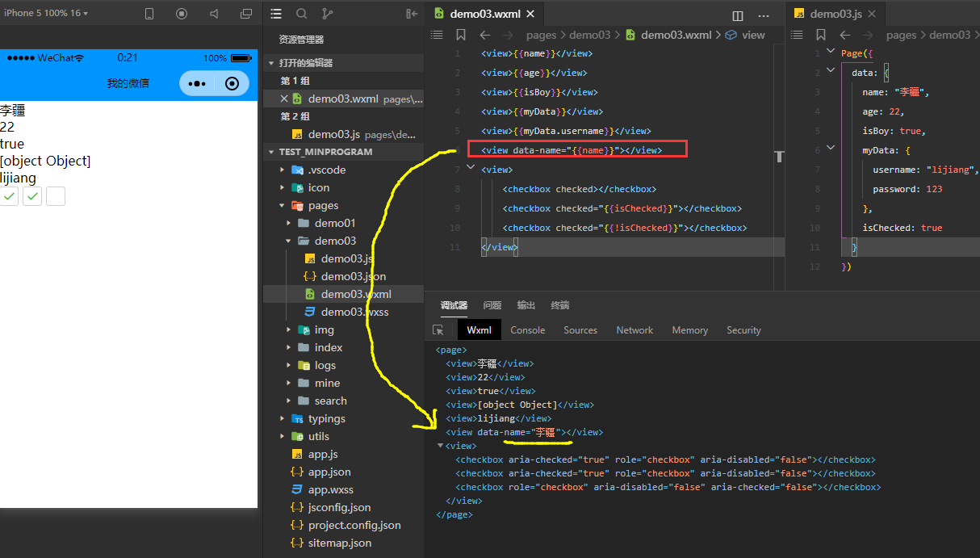The image size is (980, 558).
Task: Expand the typings folder
Action: click(x=282, y=418)
